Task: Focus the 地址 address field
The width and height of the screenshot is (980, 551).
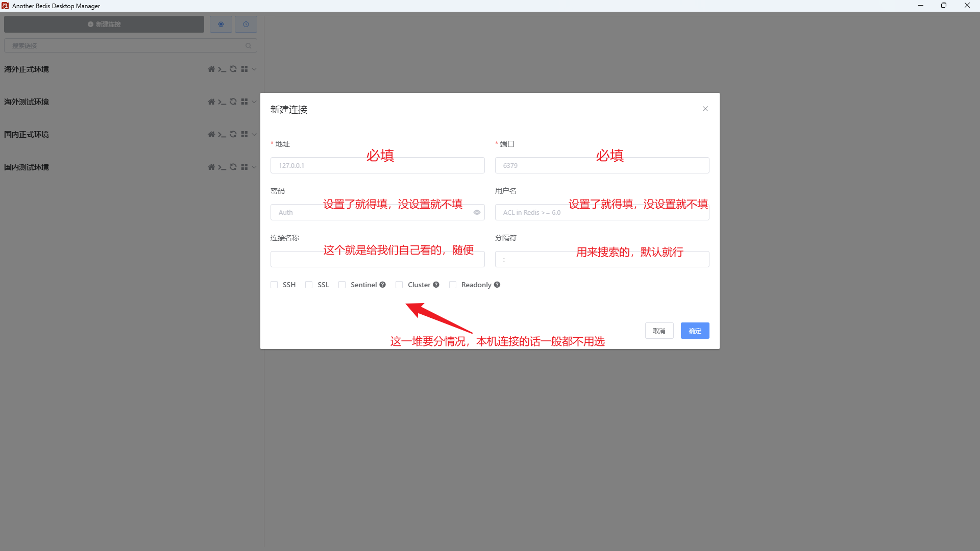Action: [x=378, y=165]
